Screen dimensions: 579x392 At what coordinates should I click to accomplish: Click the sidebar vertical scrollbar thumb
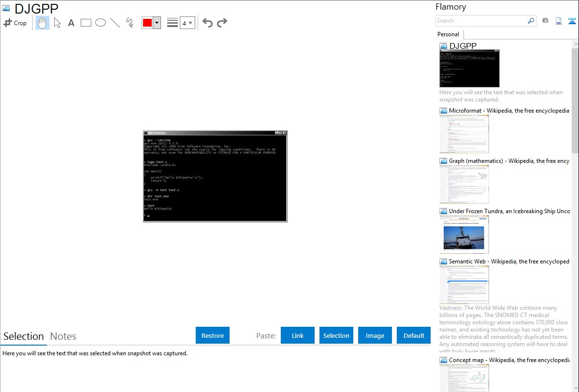pos(575,100)
